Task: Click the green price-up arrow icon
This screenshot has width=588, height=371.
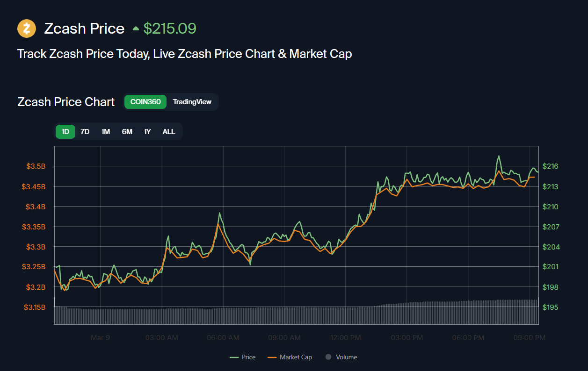Action: click(x=136, y=29)
